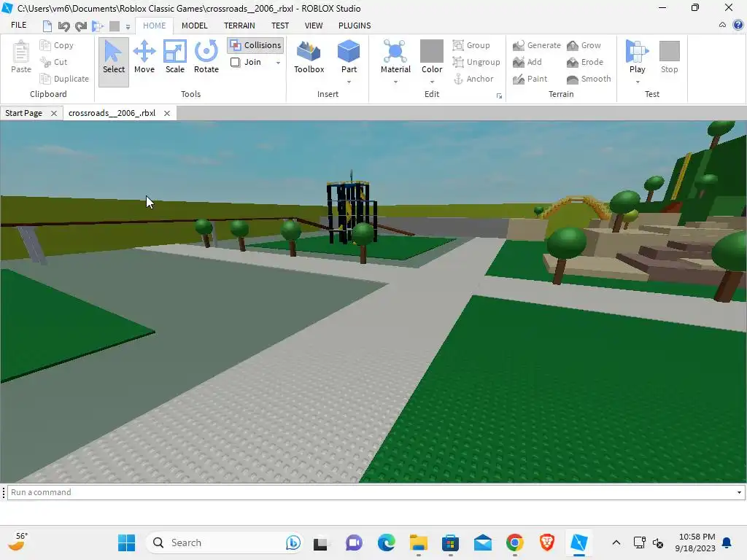Image resolution: width=747 pixels, height=560 pixels.
Task: Open File Explorer from taskbar
Action: 418,542
